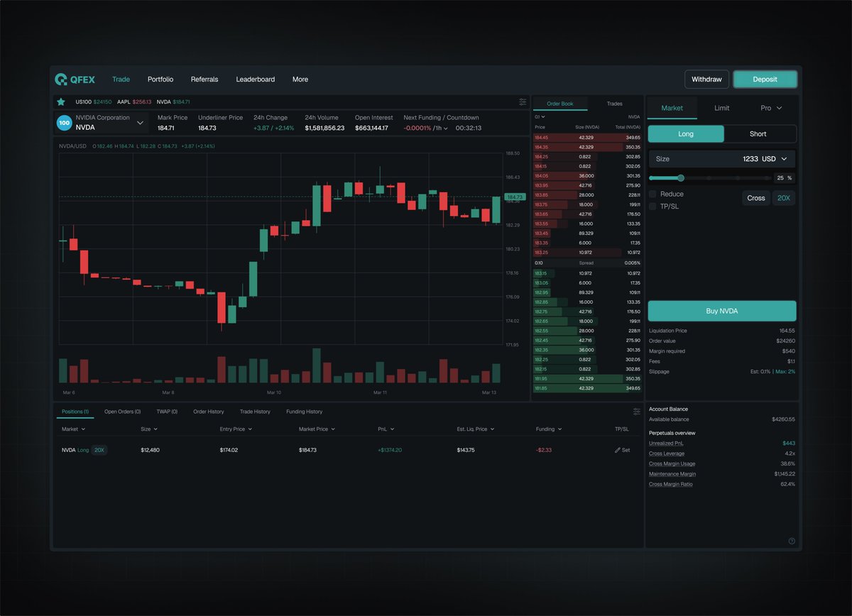Click the Maintenance Margin label
The width and height of the screenshot is (852, 616).
click(x=672, y=474)
